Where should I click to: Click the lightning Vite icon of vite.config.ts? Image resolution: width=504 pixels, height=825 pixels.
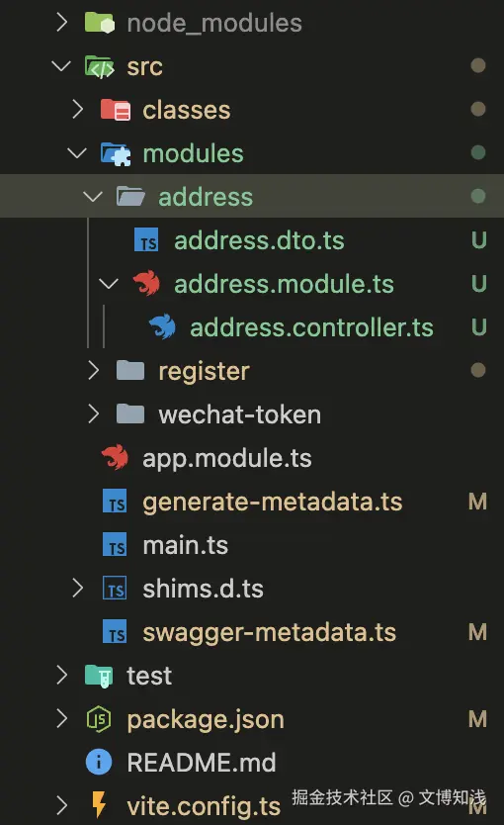click(99, 805)
